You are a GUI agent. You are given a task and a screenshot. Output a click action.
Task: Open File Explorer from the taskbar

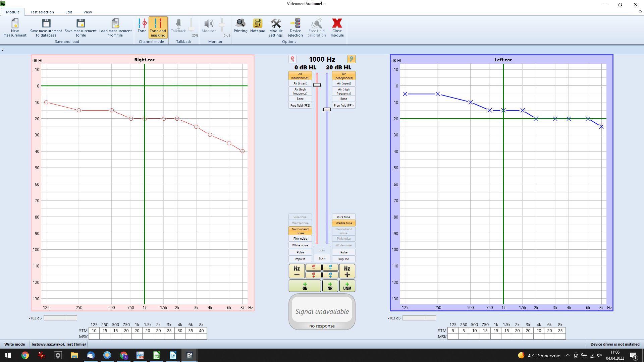[74, 355]
